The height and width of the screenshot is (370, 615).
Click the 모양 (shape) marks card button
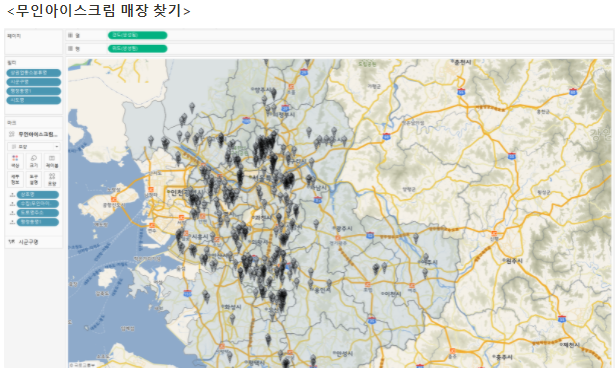click(52, 179)
